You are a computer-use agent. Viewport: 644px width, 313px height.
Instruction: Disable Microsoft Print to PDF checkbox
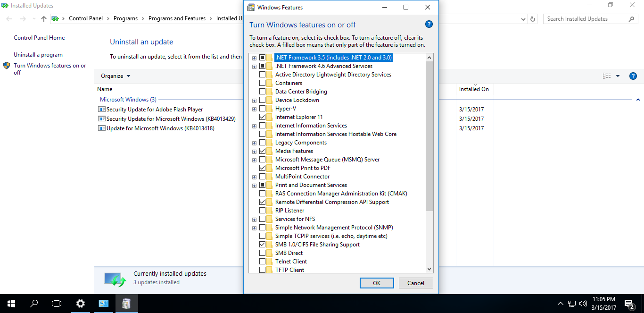262,168
